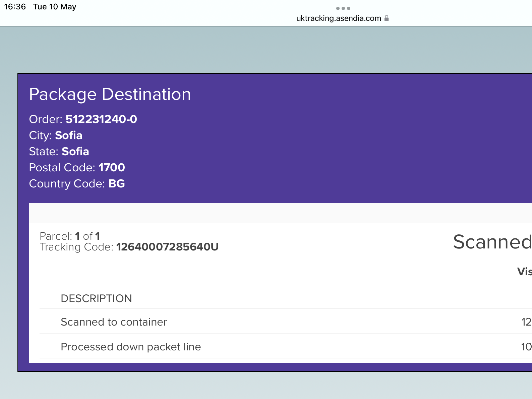The width and height of the screenshot is (532, 399).
Task: Select the Processed down packet line row
Action: click(x=131, y=347)
